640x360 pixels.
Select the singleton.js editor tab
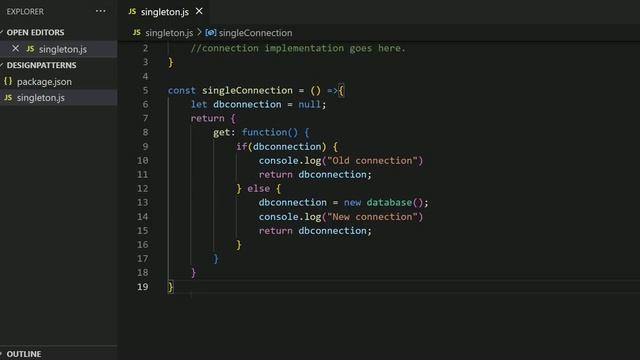point(165,12)
